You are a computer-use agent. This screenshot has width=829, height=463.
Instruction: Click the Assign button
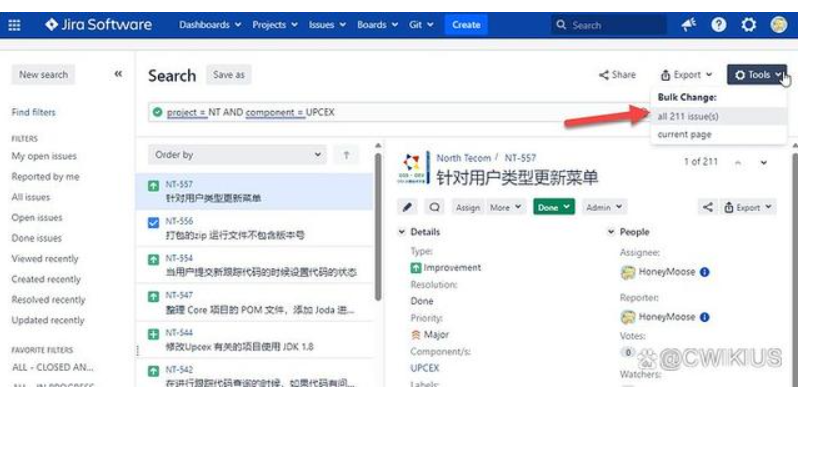pyautogui.click(x=468, y=207)
